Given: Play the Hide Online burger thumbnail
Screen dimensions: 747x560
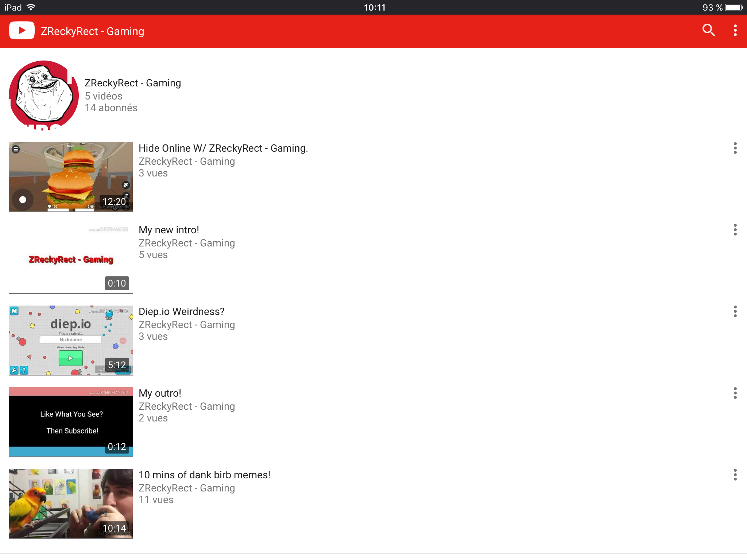Looking at the screenshot, I should [71, 177].
